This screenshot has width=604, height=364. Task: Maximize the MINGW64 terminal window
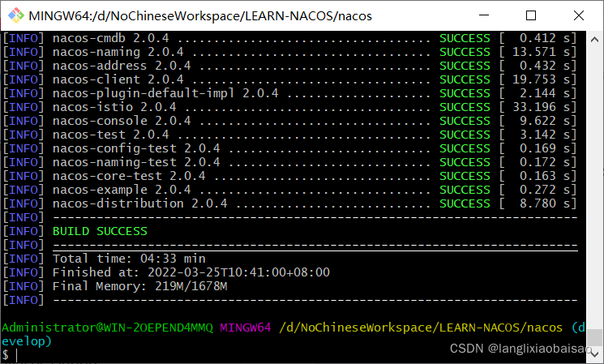[x=531, y=15]
